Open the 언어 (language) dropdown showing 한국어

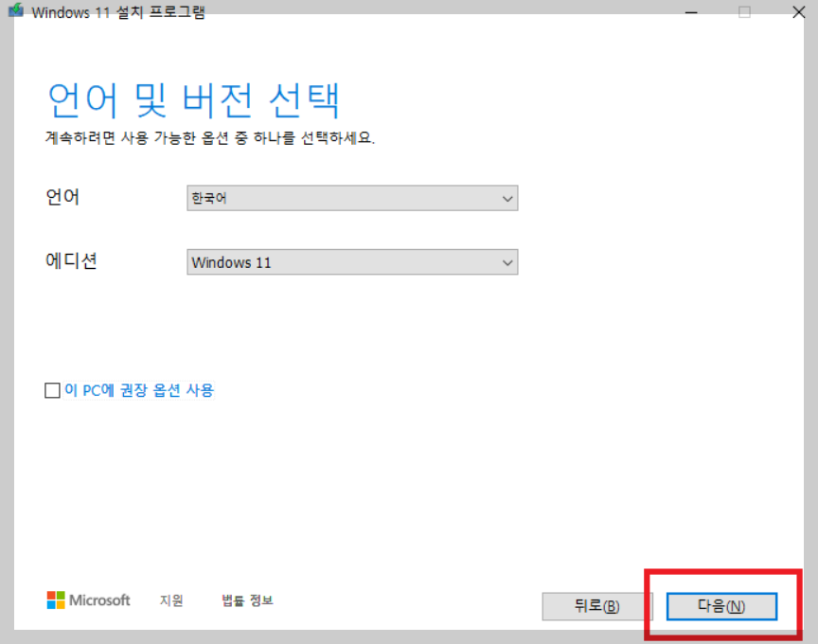tap(352, 198)
